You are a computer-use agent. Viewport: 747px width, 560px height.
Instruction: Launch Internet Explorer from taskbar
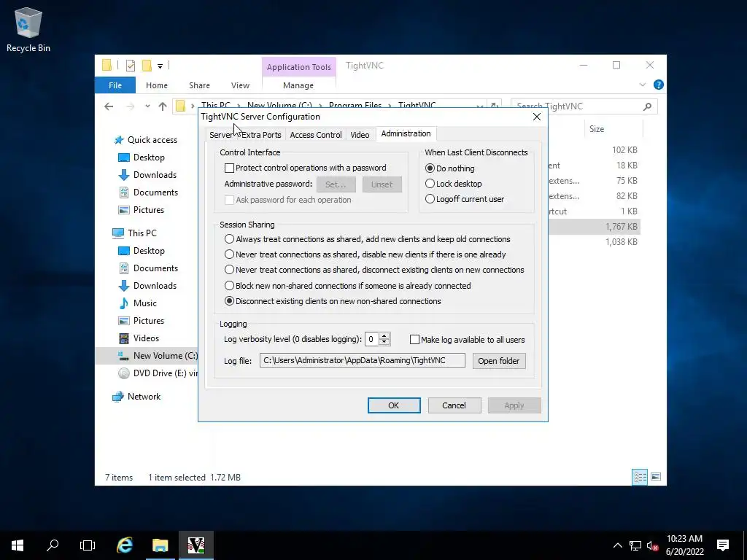[124, 545]
